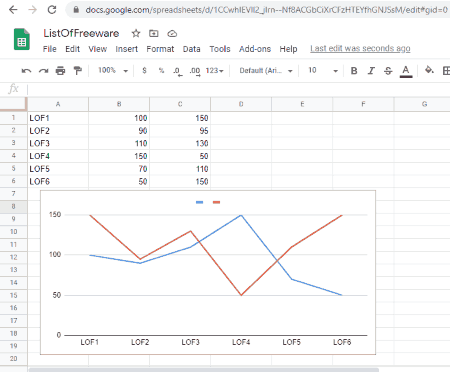Viewport: 450px width, 372px height.
Task: Decrease decimal places
Action: click(178, 71)
